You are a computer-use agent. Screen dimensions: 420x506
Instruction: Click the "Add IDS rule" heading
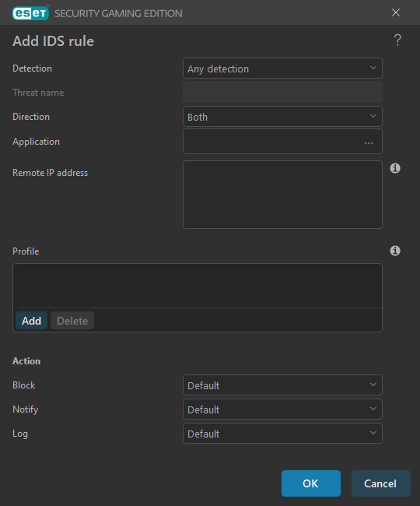[x=53, y=41]
